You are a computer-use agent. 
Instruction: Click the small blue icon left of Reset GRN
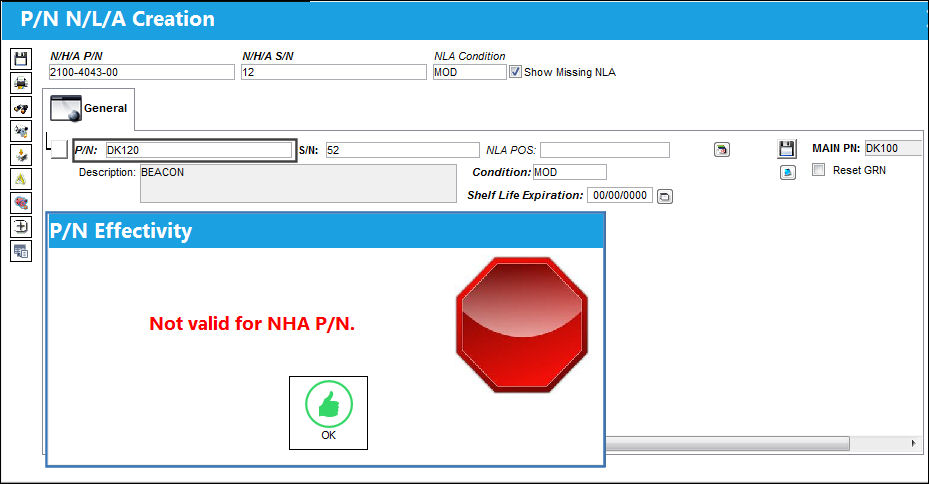click(787, 172)
